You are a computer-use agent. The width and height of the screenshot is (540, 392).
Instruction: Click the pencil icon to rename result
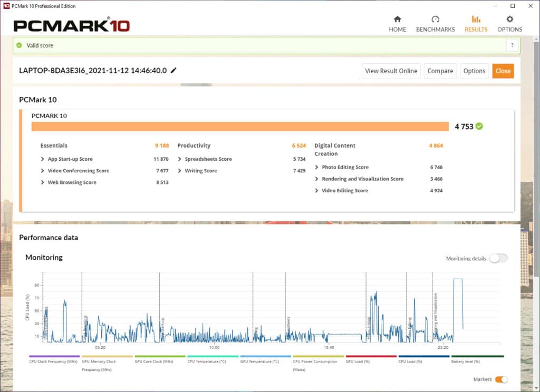click(x=173, y=70)
